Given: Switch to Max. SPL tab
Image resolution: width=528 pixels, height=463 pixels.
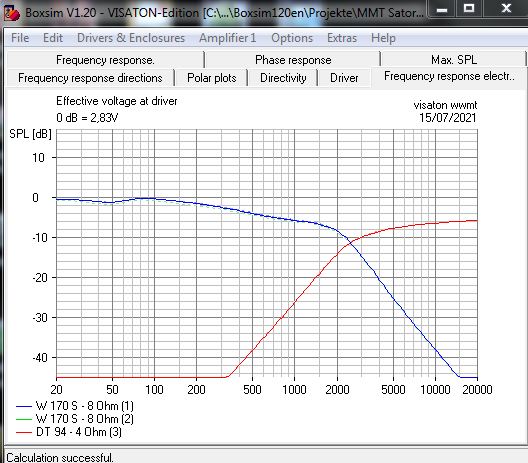Looking at the screenshot, I should (454, 60).
